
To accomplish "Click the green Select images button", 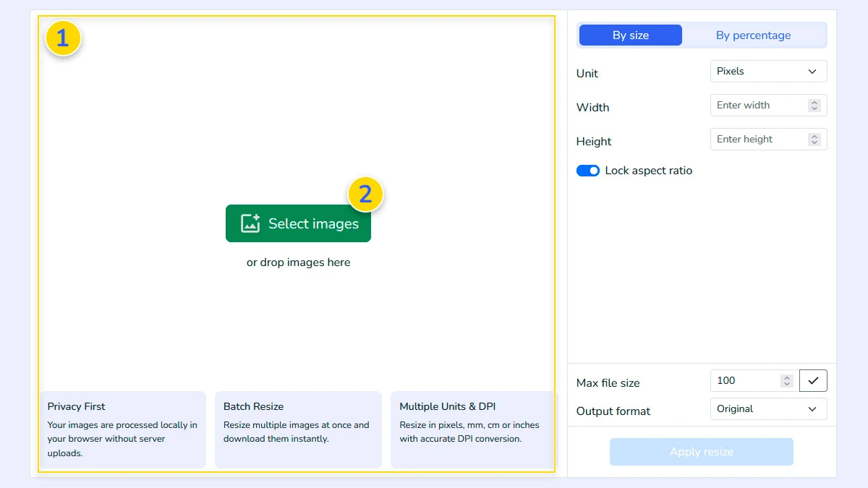I will [x=298, y=223].
